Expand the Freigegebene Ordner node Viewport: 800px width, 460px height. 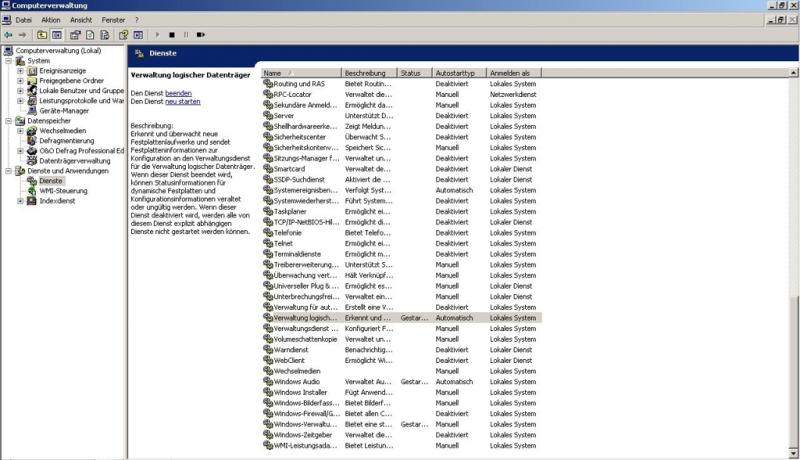tap(20, 81)
